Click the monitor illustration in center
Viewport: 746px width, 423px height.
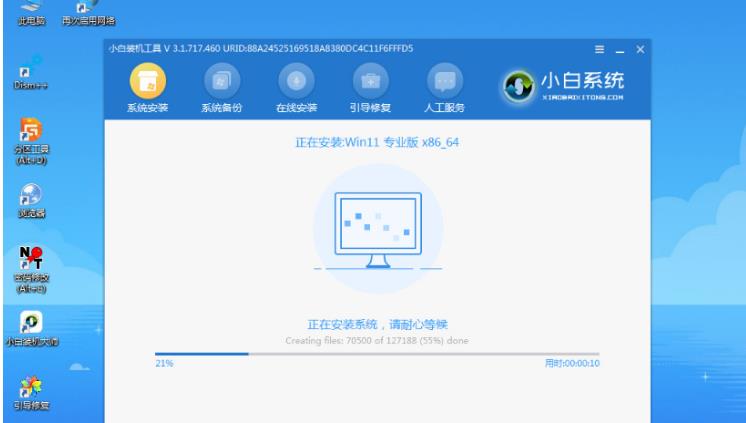tap(378, 231)
